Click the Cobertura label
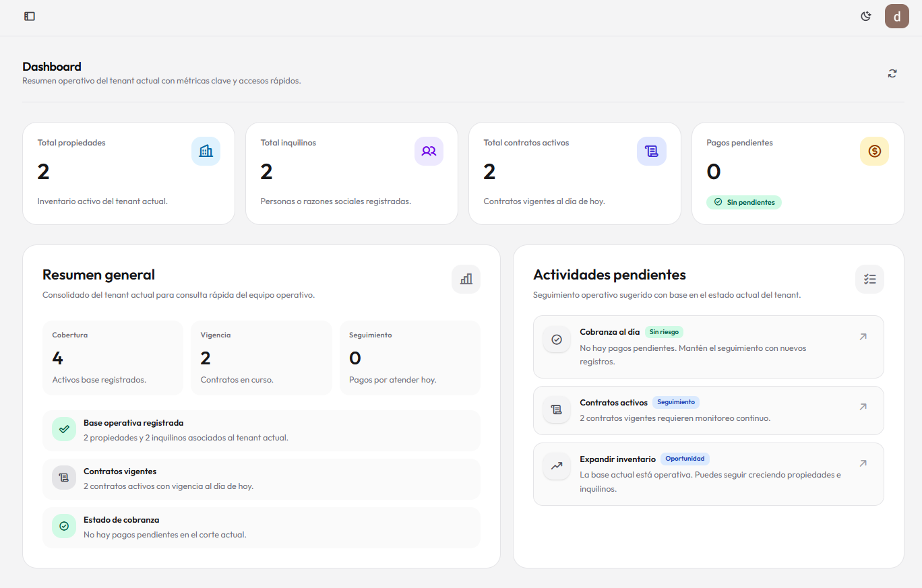This screenshot has width=922, height=588. [x=70, y=335]
